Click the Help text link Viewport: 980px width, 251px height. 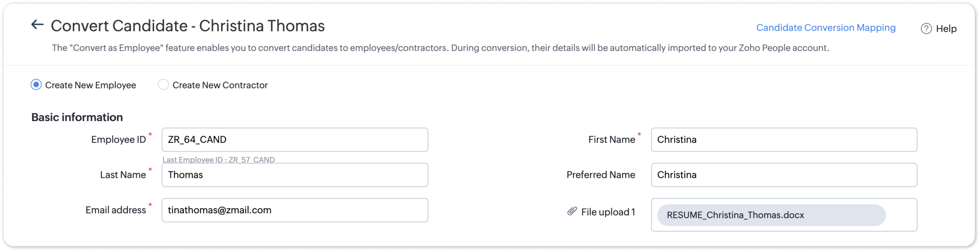946,29
